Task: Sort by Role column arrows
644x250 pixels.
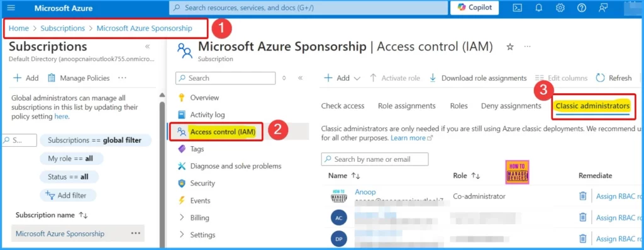Action: pyautogui.click(x=476, y=176)
